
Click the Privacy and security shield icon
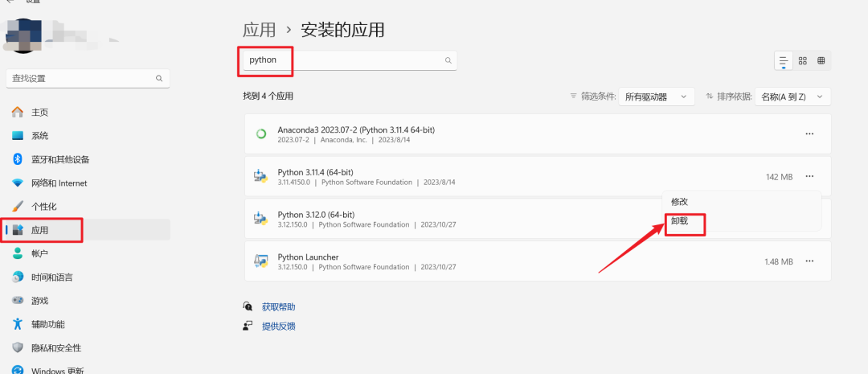pyautogui.click(x=18, y=348)
